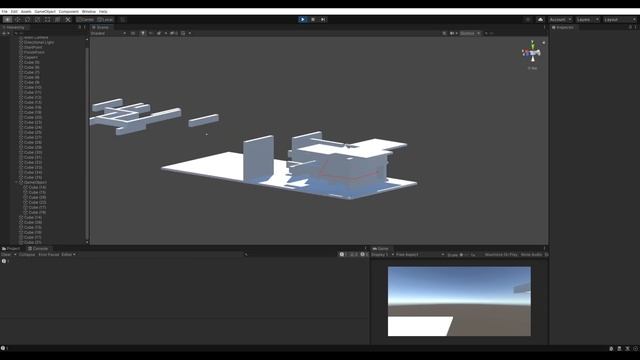Open the Edit menu
Screen dimensions: 640x360
14,11
